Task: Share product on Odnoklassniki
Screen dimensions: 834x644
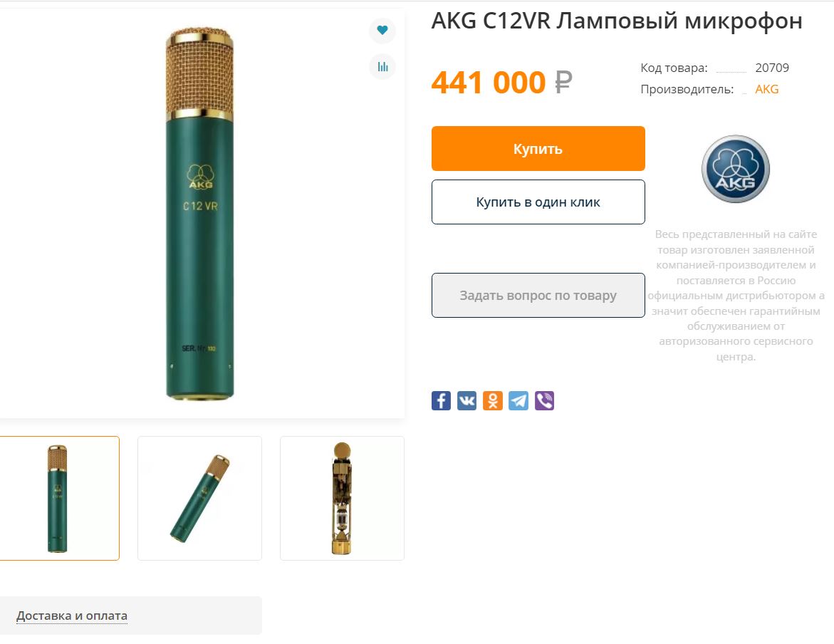Action: tap(493, 401)
